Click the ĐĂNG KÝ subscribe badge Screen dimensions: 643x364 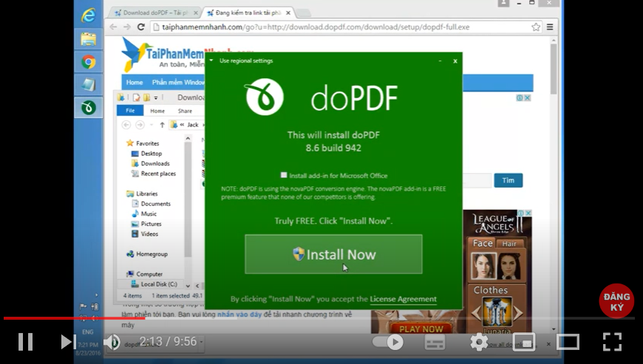pos(616,301)
